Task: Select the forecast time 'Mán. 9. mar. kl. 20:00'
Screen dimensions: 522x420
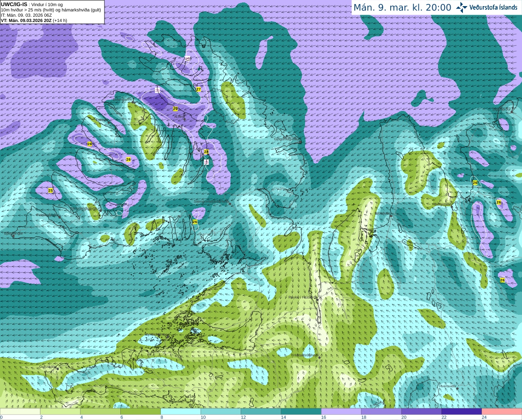Action: pyautogui.click(x=402, y=8)
